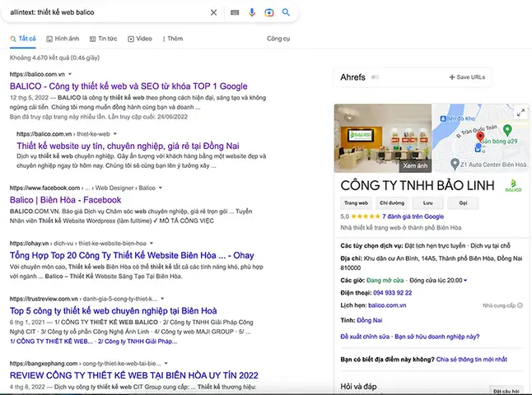Open options arrow for balico.com.vn thiet-ke-web result
532x395 pixels.
click(x=115, y=134)
